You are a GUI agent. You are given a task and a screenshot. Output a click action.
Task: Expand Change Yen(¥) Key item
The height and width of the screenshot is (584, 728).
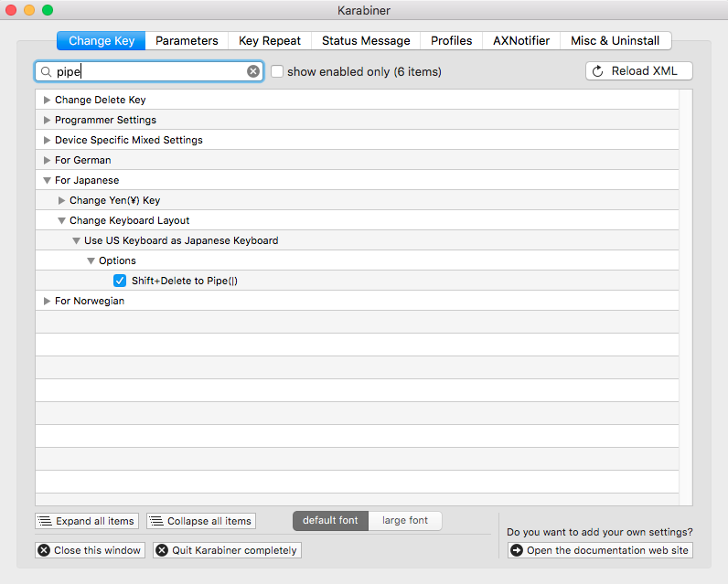pyautogui.click(x=61, y=200)
